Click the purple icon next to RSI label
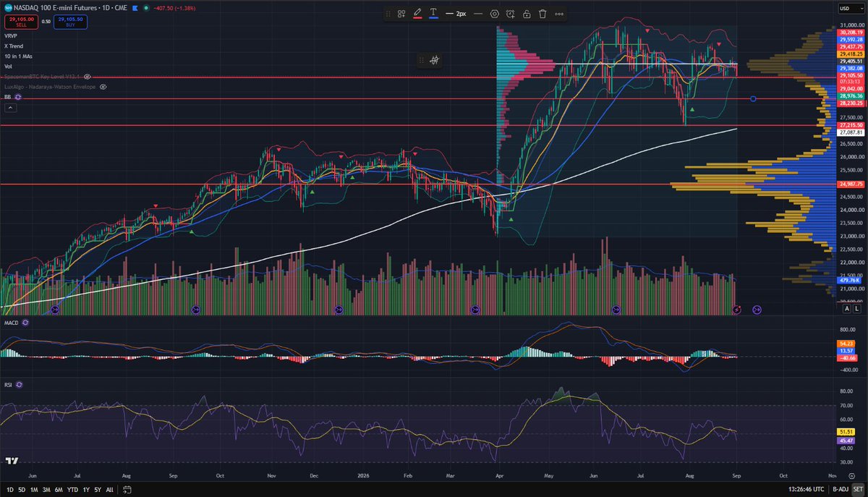The image size is (868, 497). [x=19, y=385]
